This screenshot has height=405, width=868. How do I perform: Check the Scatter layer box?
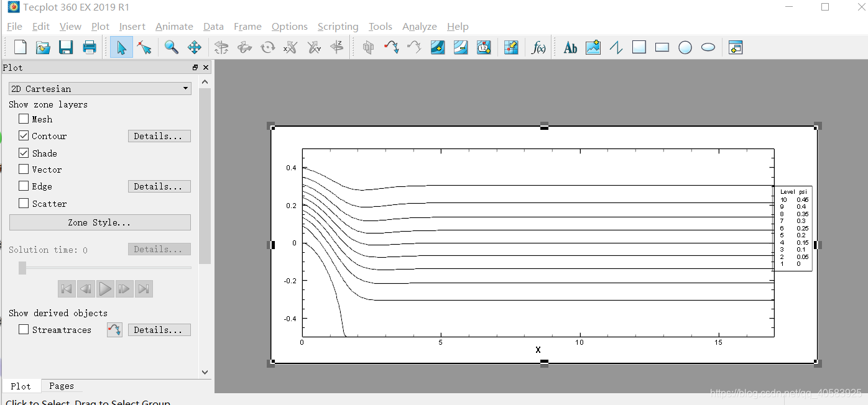pos(24,203)
